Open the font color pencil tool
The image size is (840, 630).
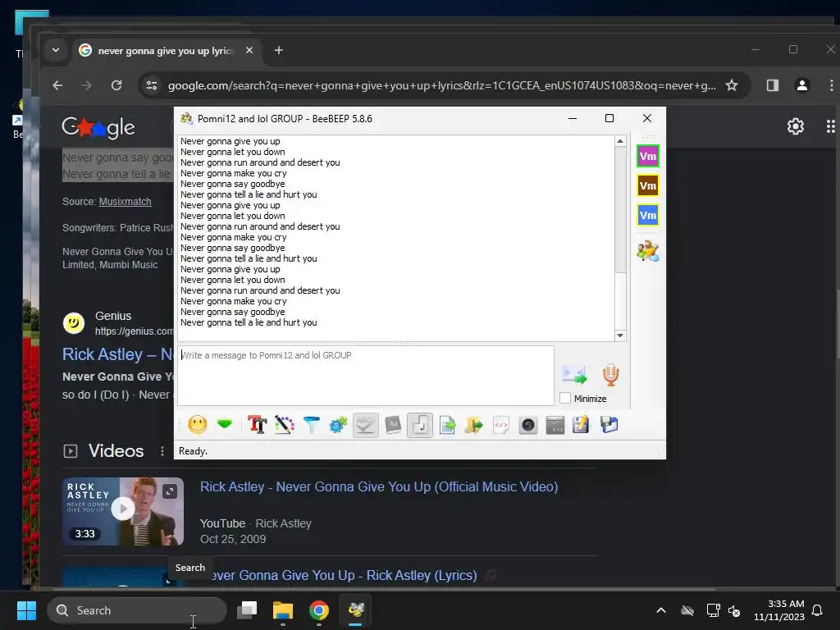tap(285, 425)
